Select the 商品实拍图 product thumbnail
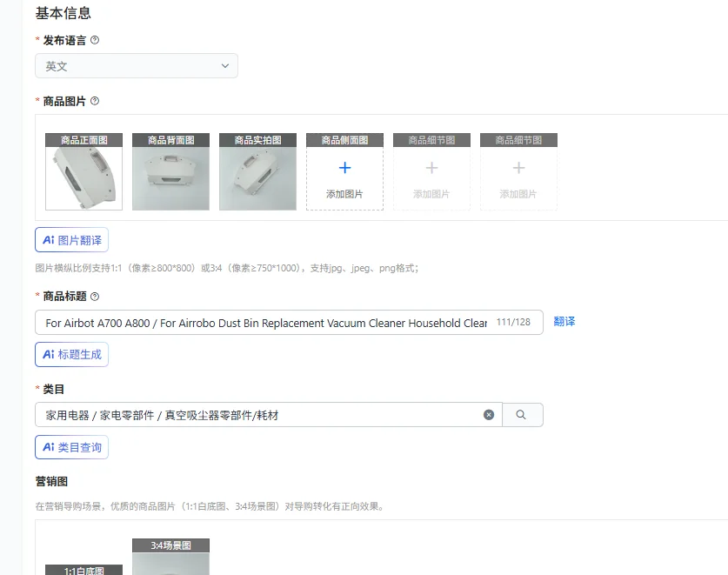728x575 pixels. pyautogui.click(x=257, y=172)
